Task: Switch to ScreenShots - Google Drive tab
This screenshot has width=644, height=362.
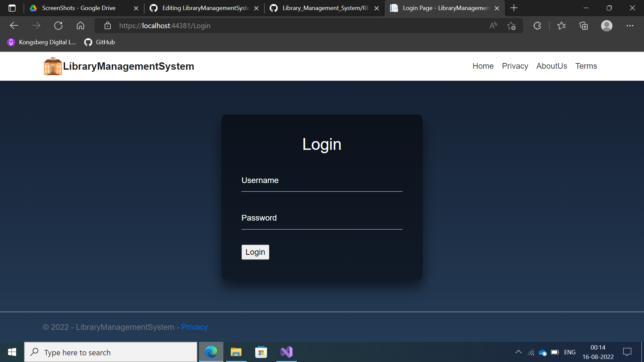Action: tap(79, 8)
